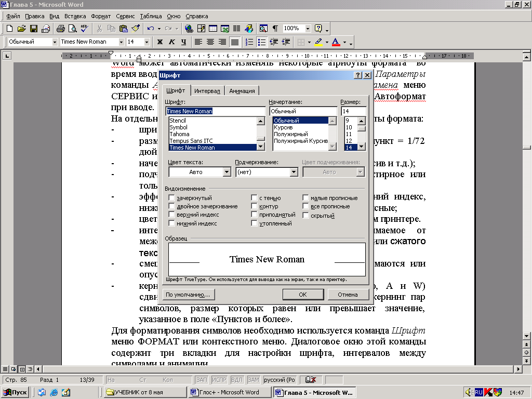Image resolution: width=532 pixels, height=399 pixels.
Task: Toggle the контур checkbox
Action: click(x=254, y=206)
